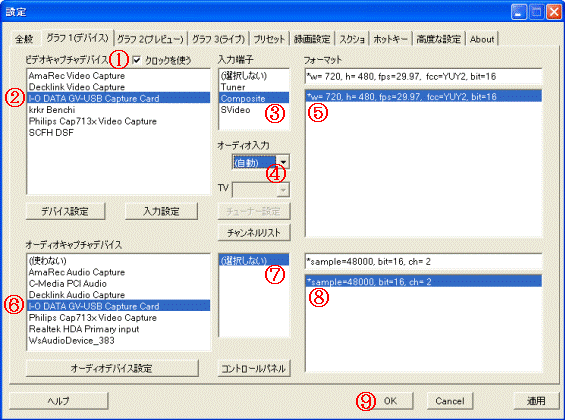Open the オーディオ入力 dropdown arrow
The height and width of the screenshot is (420, 565).
tap(283, 162)
